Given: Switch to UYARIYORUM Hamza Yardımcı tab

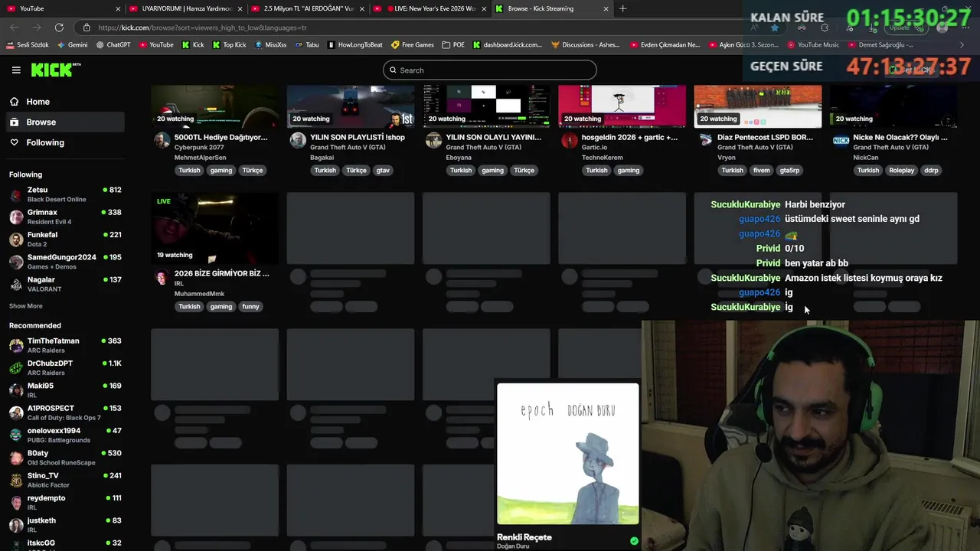Looking at the screenshot, I should (185, 8).
